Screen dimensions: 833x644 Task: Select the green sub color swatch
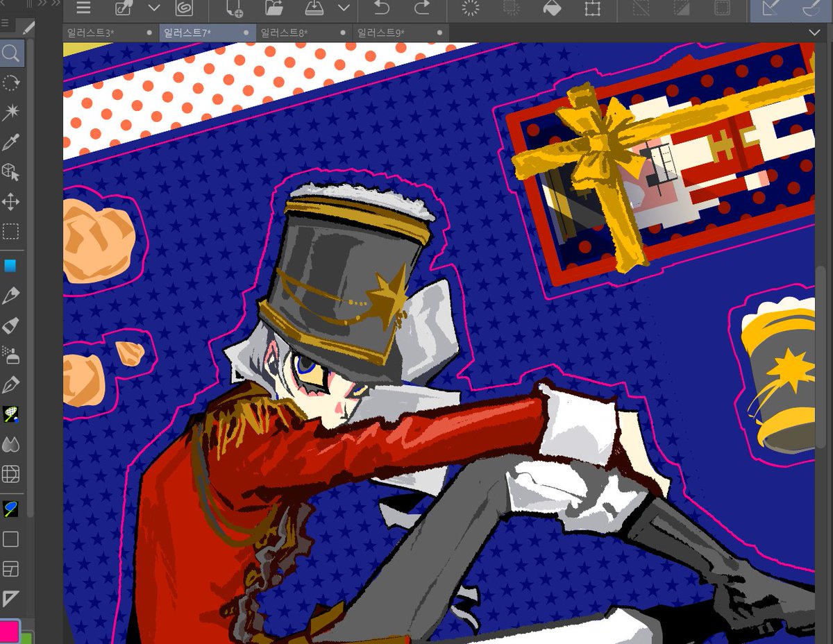[27, 637]
